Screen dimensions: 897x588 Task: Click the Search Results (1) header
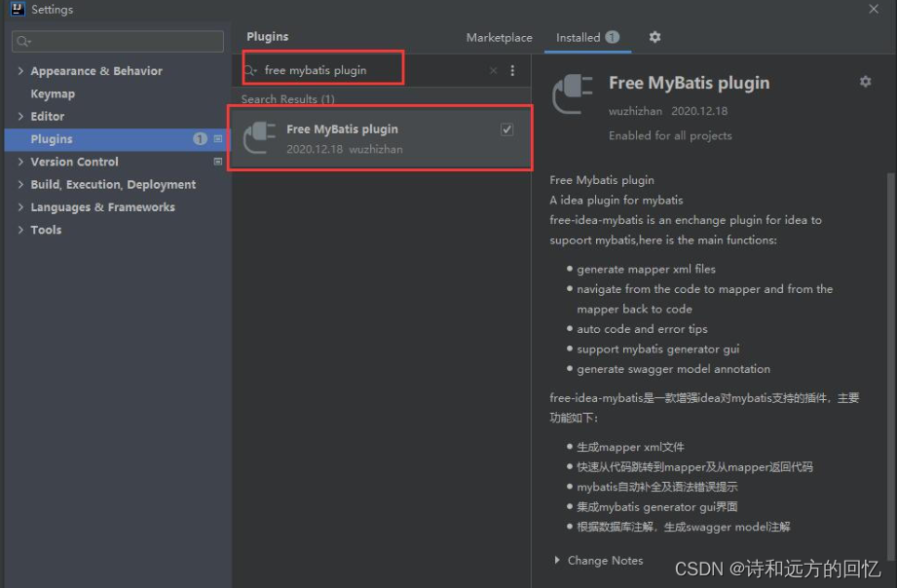coord(287,99)
